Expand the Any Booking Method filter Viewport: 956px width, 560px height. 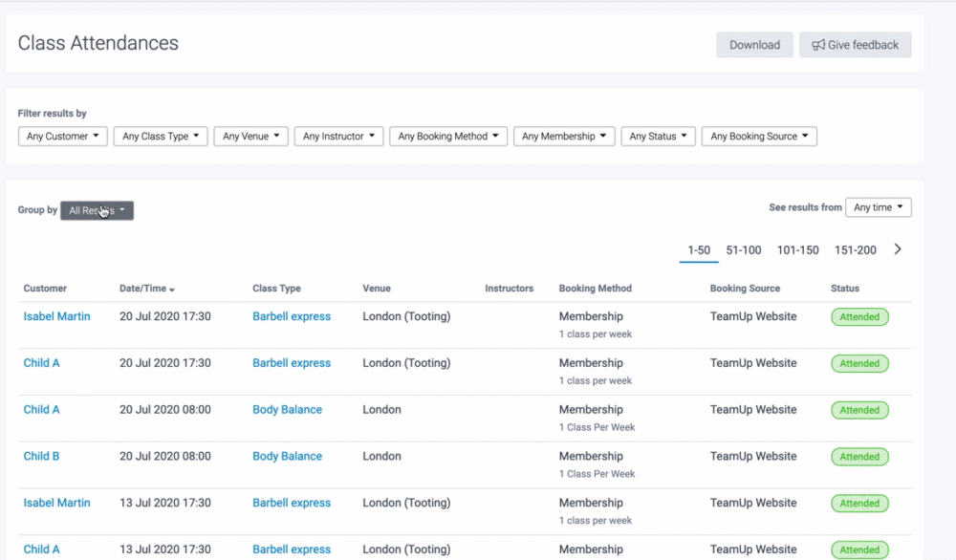click(447, 137)
